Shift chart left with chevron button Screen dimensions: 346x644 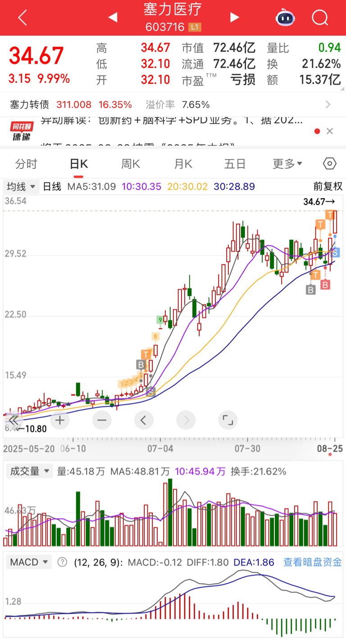point(144,420)
